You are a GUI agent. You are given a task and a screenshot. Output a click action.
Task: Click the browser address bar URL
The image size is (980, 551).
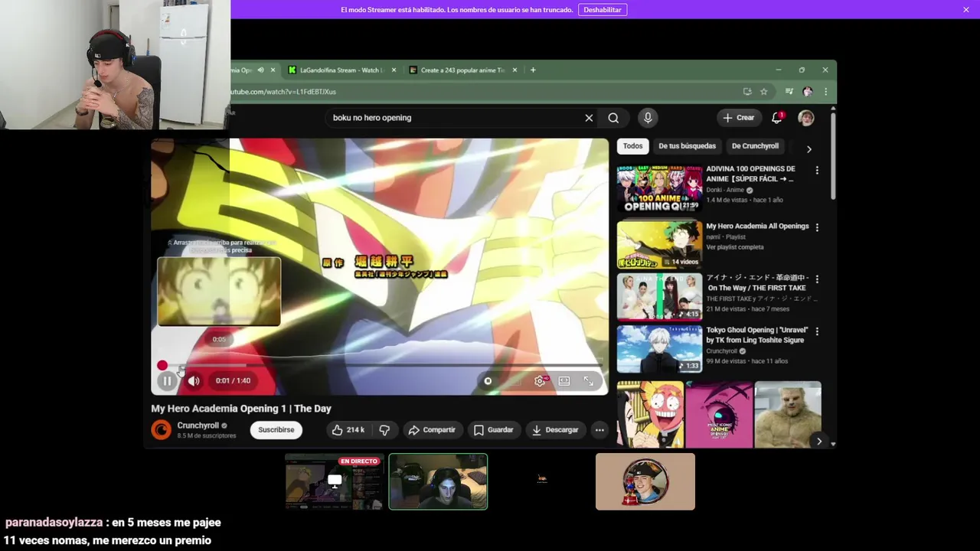(283, 92)
